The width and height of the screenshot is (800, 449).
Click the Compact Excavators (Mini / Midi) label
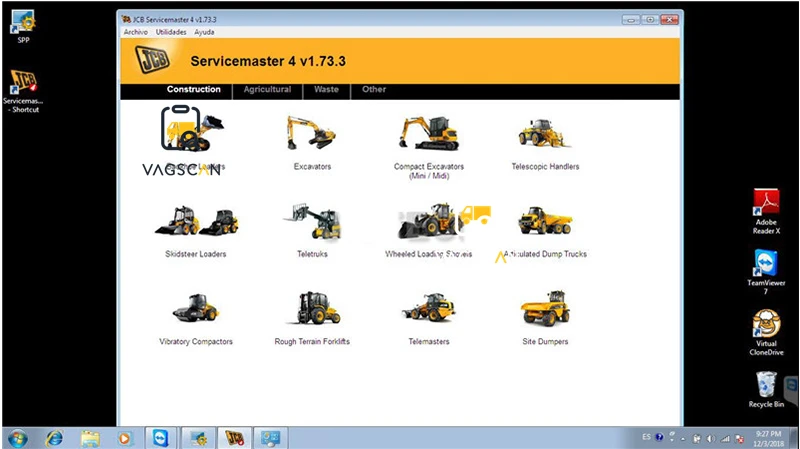429,171
